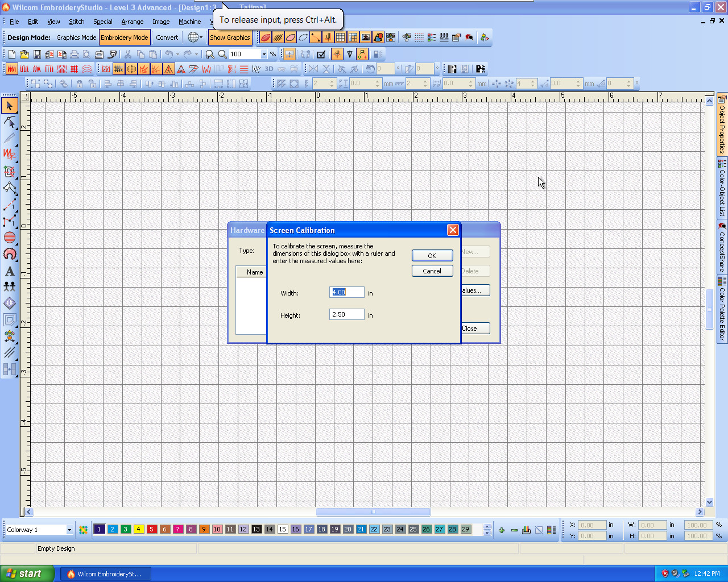Image resolution: width=728 pixels, height=582 pixels.
Task: Switch to Graphics Mode
Action: [76, 38]
